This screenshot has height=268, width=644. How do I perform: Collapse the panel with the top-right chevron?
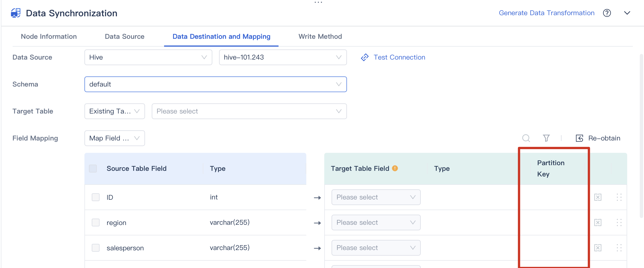[627, 13]
